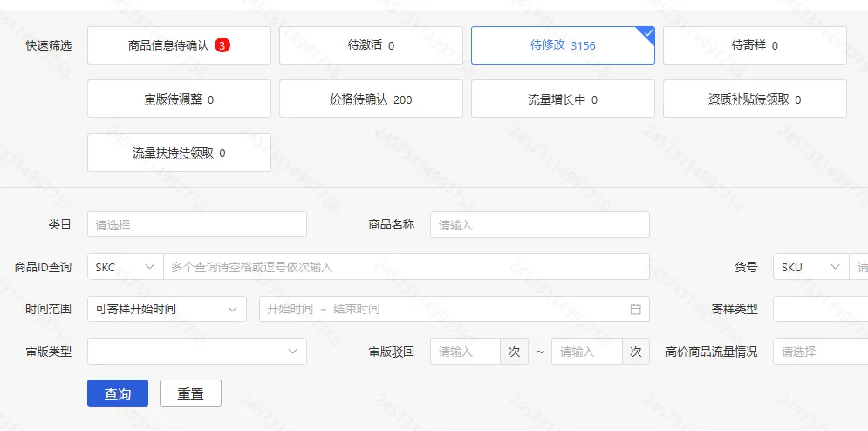Select 流量增长中 quick filter
This screenshot has width=868, height=431.
click(x=563, y=99)
